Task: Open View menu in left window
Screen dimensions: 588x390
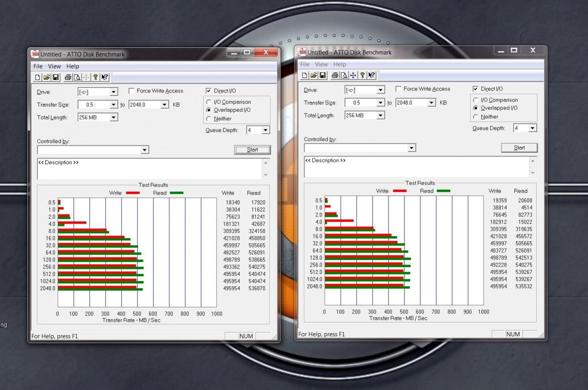Action: 55,66
